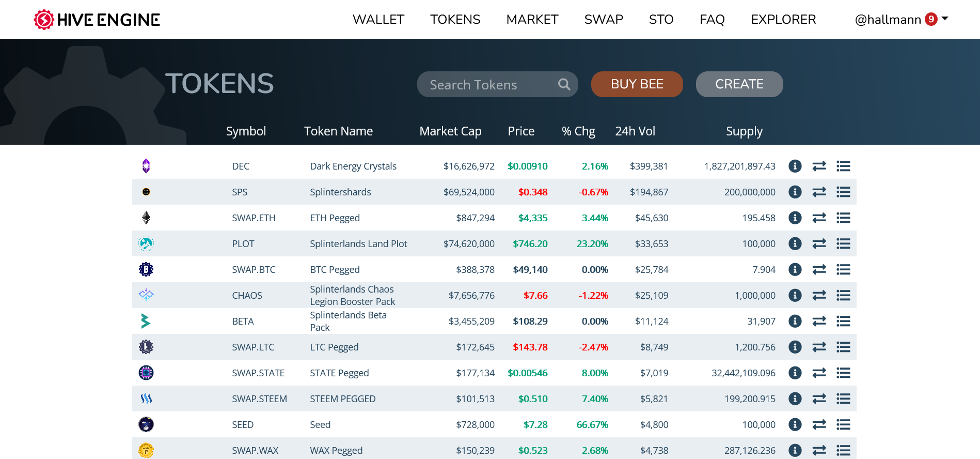Go to the TOKENS menu item
The height and width of the screenshot is (459, 980).
pos(455,20)
